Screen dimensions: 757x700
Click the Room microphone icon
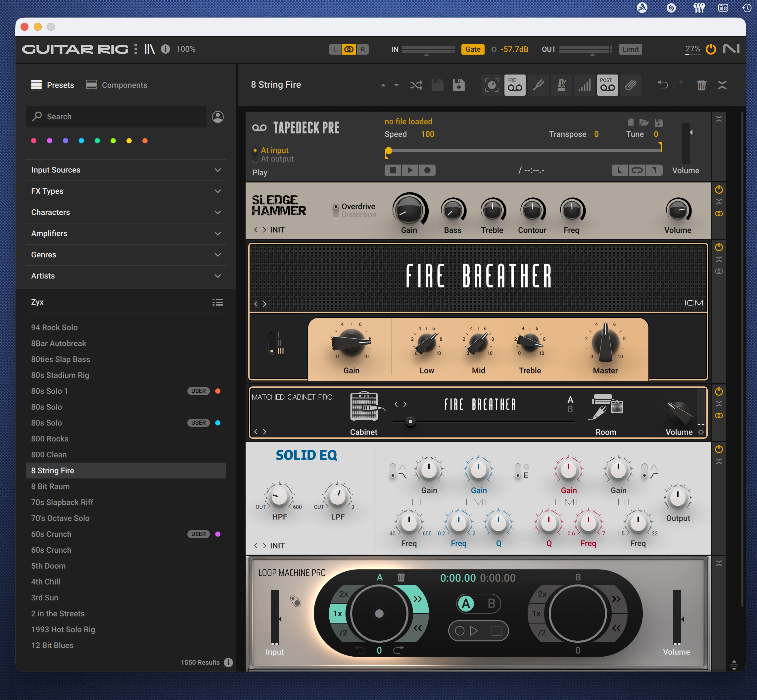[x=605, y=407]
